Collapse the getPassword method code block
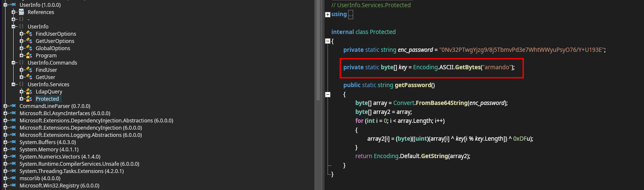 point(328,94)
